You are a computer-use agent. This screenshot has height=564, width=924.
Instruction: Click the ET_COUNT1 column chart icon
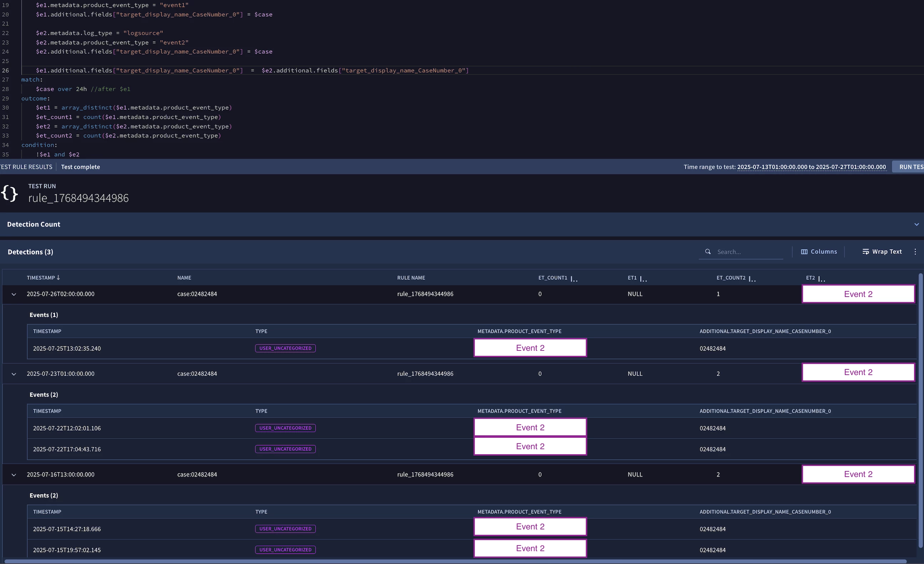click(574, 278)
